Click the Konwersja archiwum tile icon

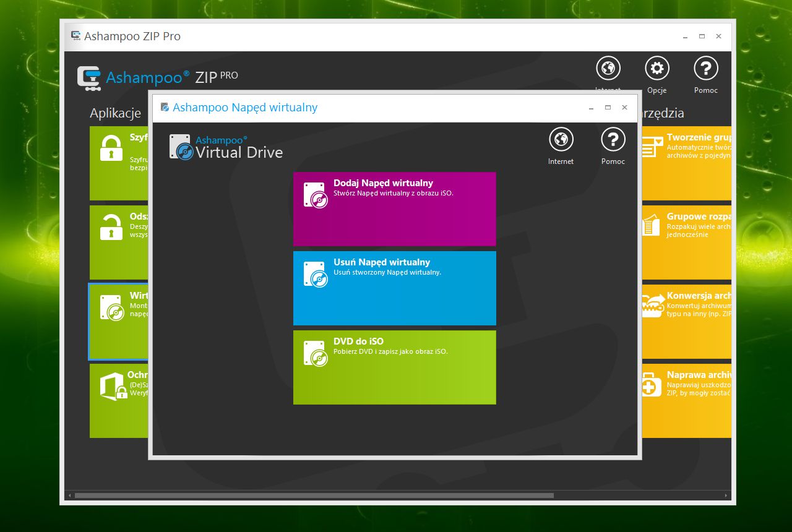(652, 306)
